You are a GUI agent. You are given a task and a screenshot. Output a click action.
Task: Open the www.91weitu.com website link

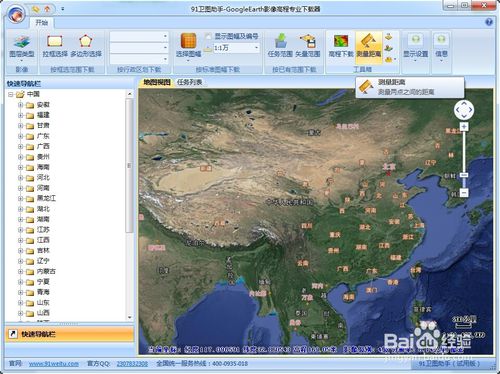click(54, 364)
